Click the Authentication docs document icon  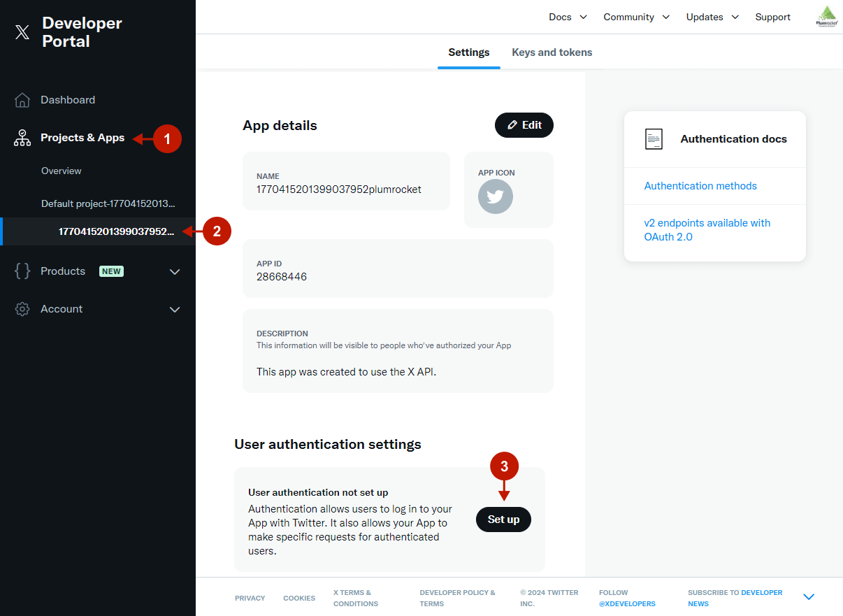coord(654,139)
